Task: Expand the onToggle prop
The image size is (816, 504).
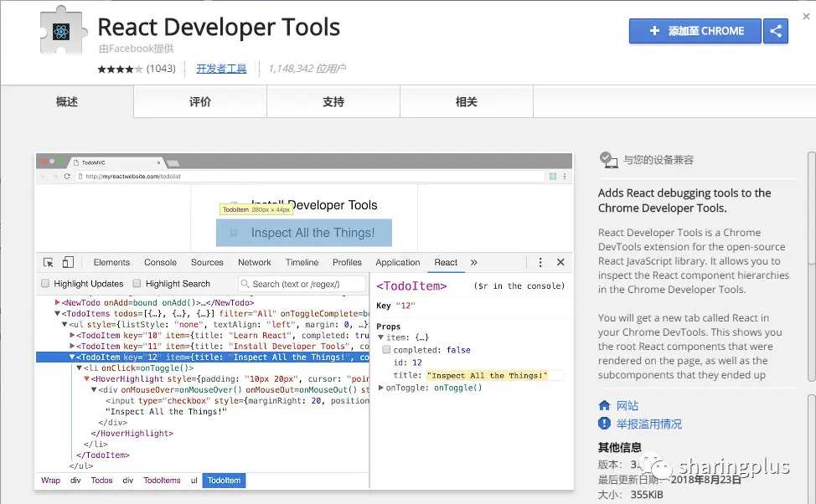Action: (x=381, y=388)
